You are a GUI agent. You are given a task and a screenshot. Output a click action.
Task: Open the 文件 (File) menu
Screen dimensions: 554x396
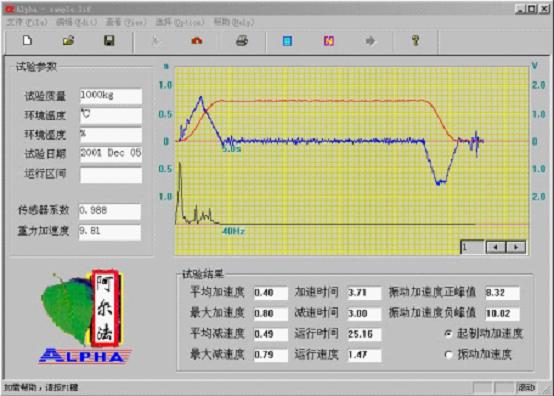(x=27, y=22)
